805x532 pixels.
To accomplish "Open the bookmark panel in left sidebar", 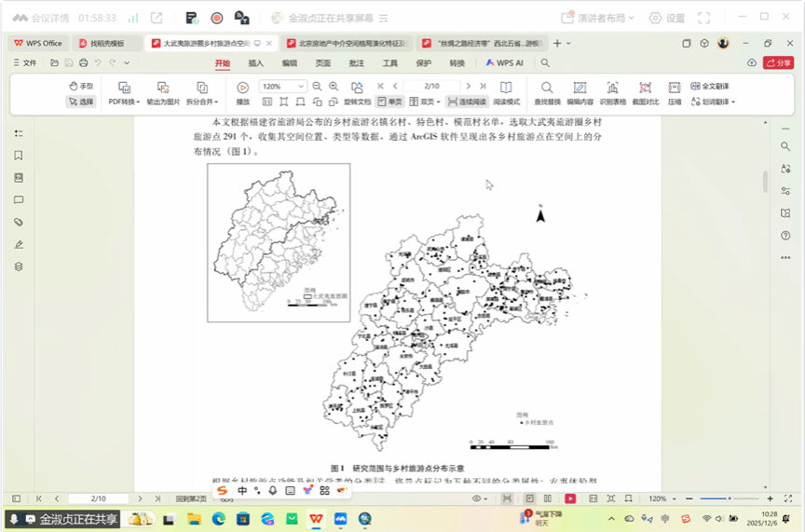I will (18, 156).
